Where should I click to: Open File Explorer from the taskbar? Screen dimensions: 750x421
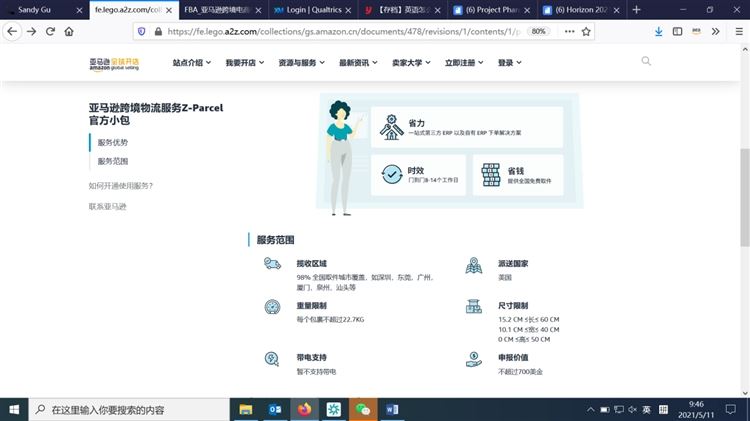point(246,410)
